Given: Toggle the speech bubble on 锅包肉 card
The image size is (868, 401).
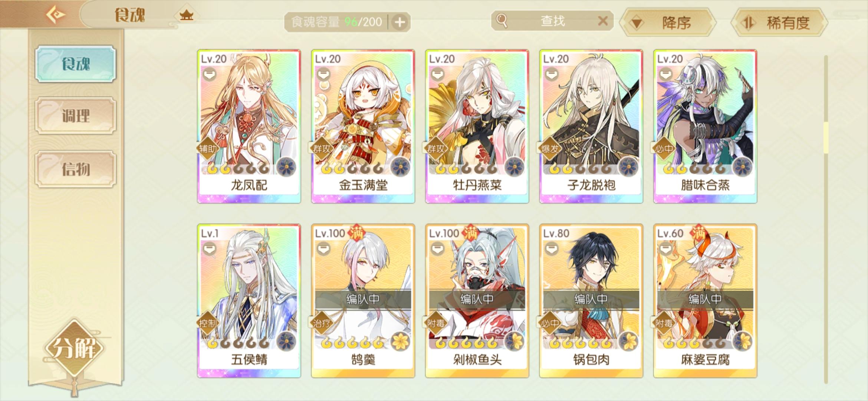Looking at the screenshot, I should coord(552,249).
